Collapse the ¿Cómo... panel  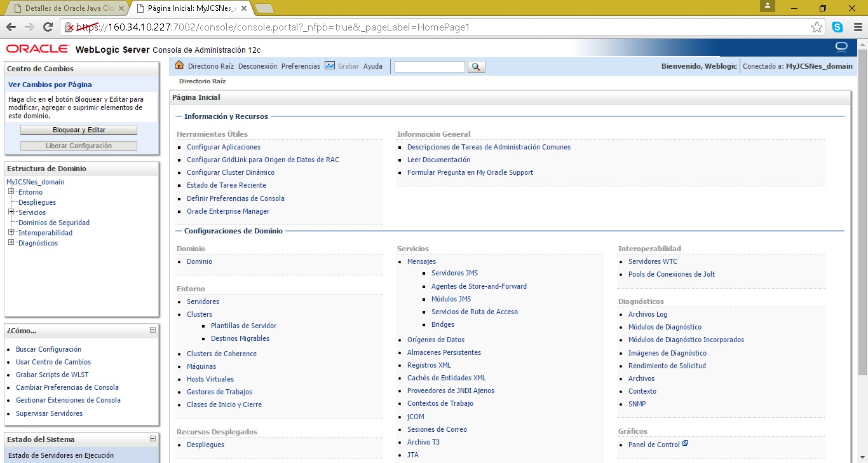(153, 330)
